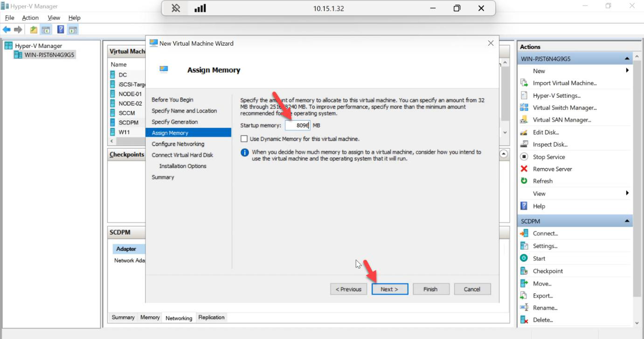Click the Up One Level folder icon
The image size is (644, 339).
pyautogui.click(x=34, y=30)
